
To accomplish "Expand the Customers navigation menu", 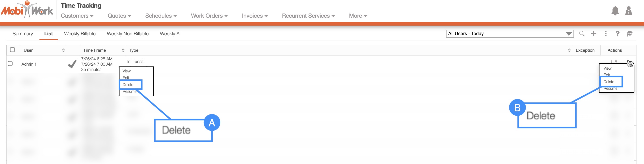I will [x=77, y=16].
